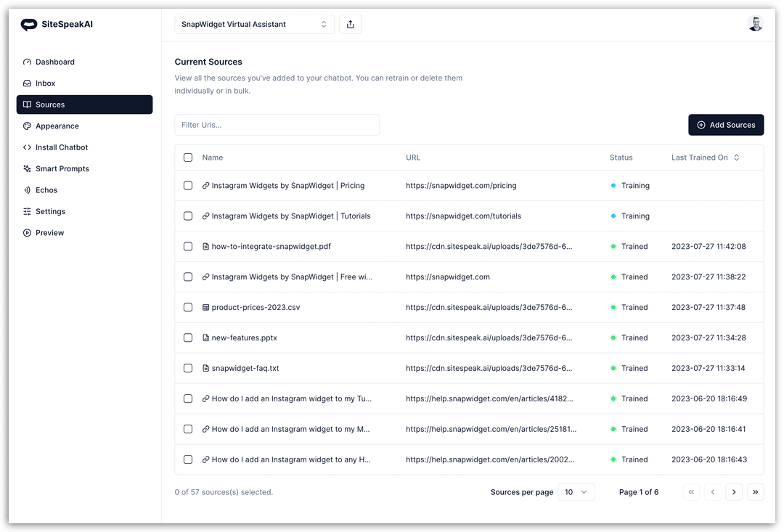The height and width of the screenshot is (532, 784).
Task: Go to the next page arrow
Action: point(734,492)
